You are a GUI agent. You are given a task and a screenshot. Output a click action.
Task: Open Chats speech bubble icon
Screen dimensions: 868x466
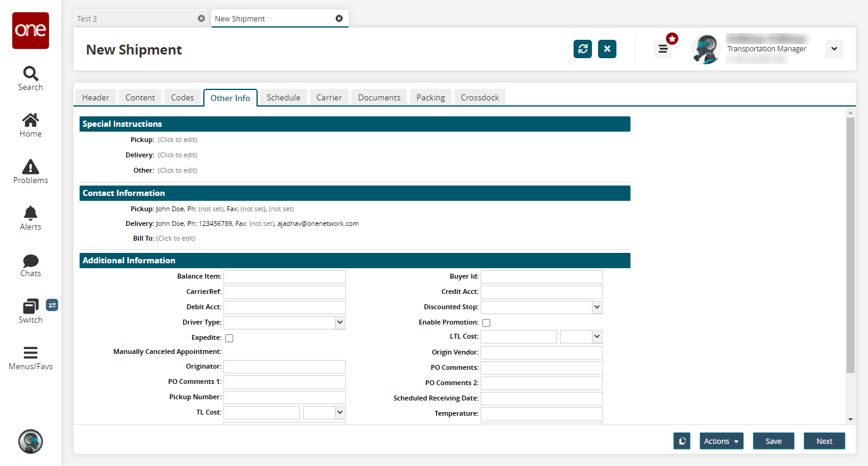point(30,261)
